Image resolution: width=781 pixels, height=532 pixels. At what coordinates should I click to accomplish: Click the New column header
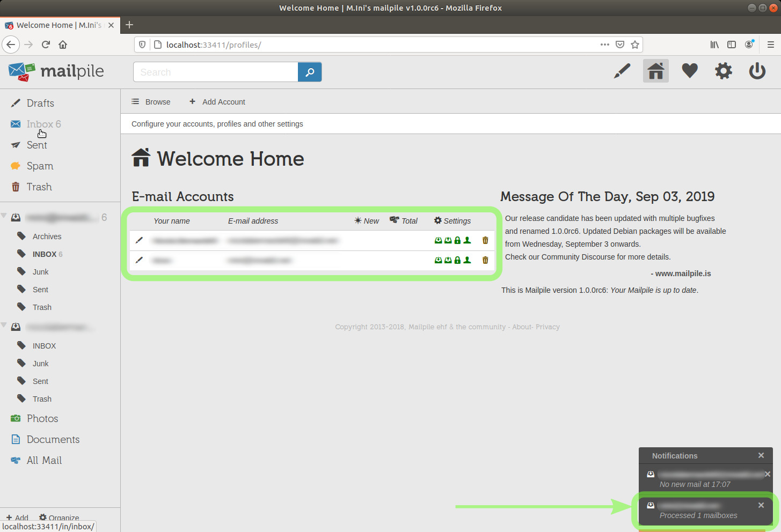367,221
